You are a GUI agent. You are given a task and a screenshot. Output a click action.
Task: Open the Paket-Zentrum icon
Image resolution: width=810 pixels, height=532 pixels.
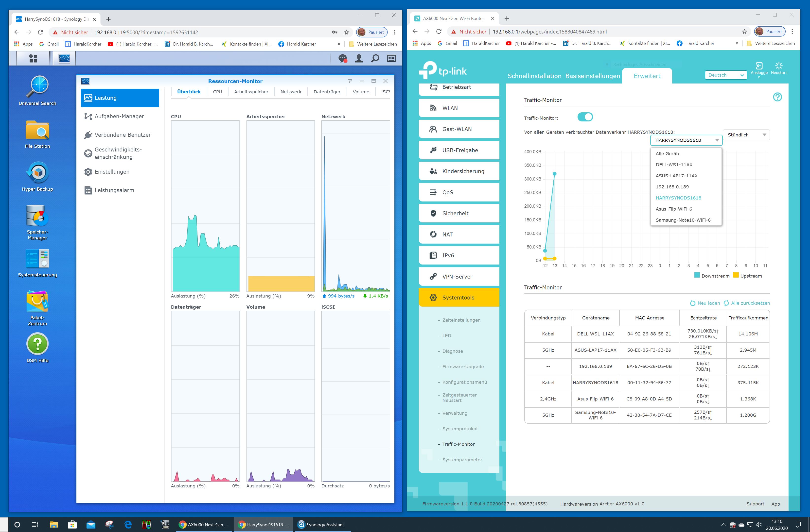coord(37,301)
